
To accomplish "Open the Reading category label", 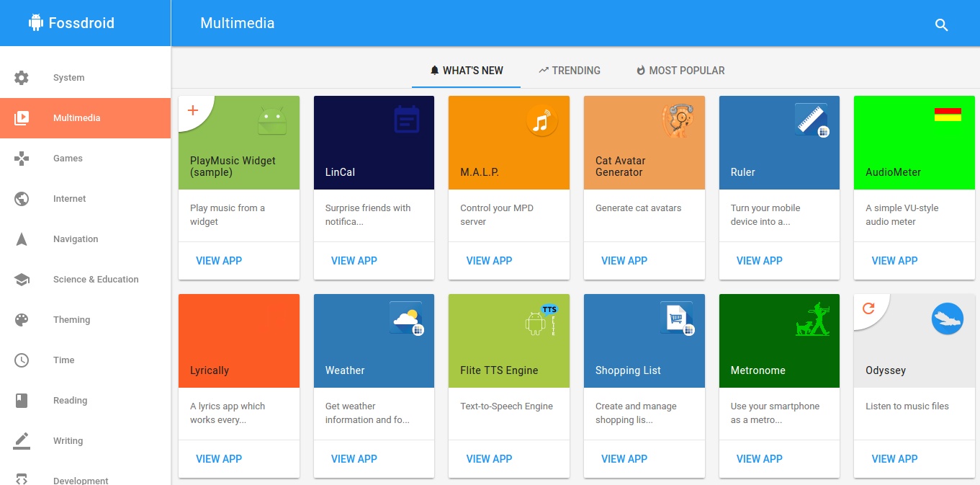I will point(70,401).
